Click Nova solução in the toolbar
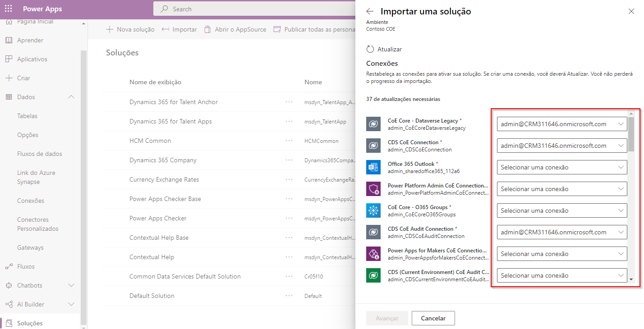 pos(130,29)
